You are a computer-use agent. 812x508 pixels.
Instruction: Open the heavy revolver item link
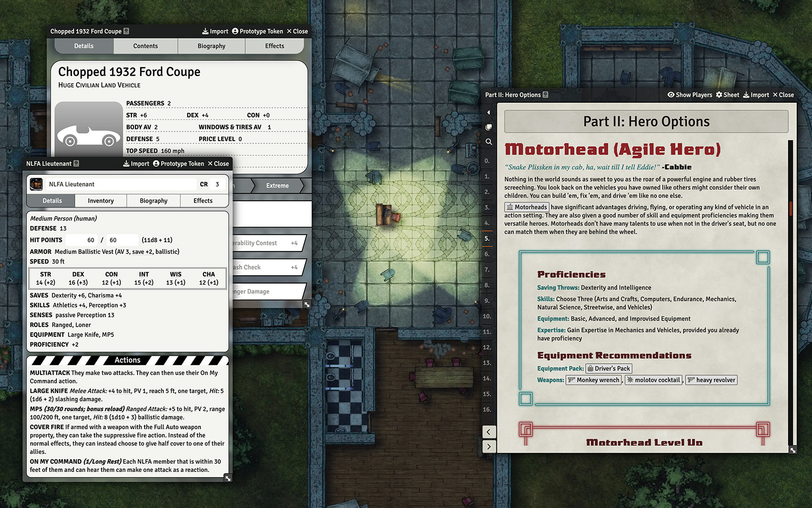click(712, 380)
